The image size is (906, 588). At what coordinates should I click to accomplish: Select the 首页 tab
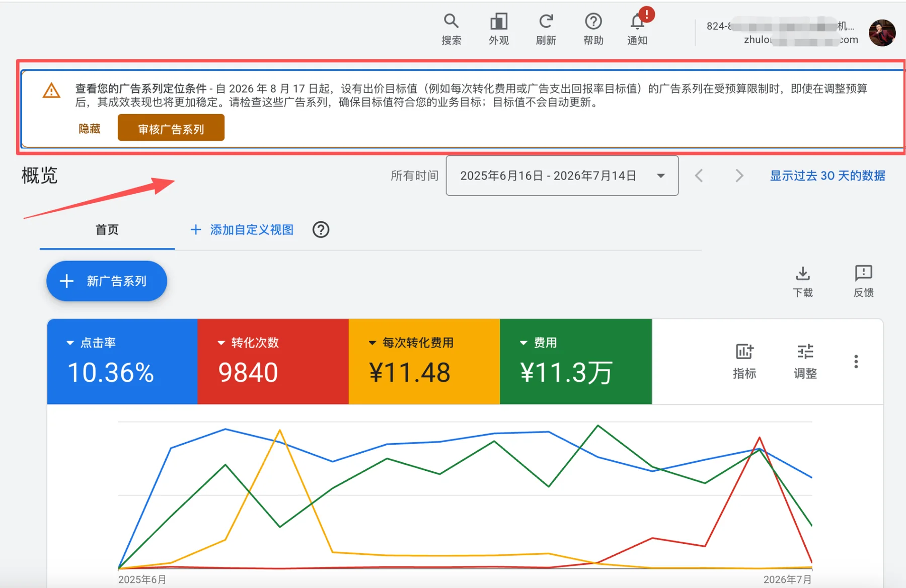click(x=107, y=230)
